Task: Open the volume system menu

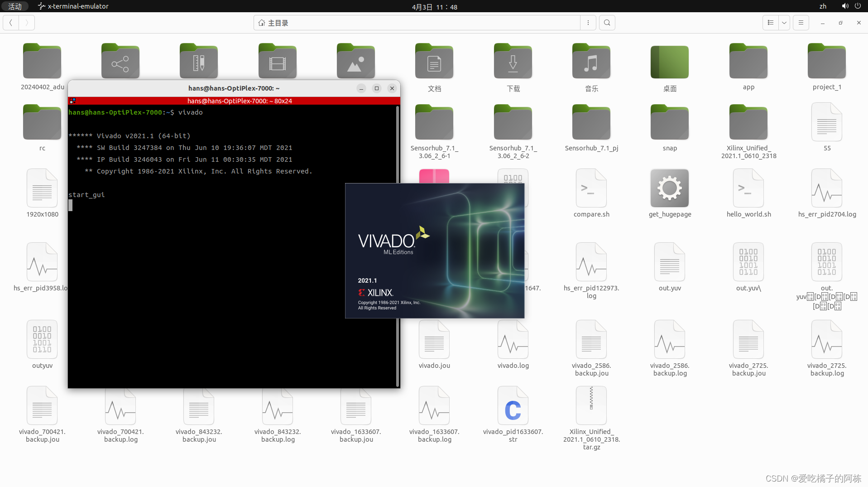Action: (845, 6)
